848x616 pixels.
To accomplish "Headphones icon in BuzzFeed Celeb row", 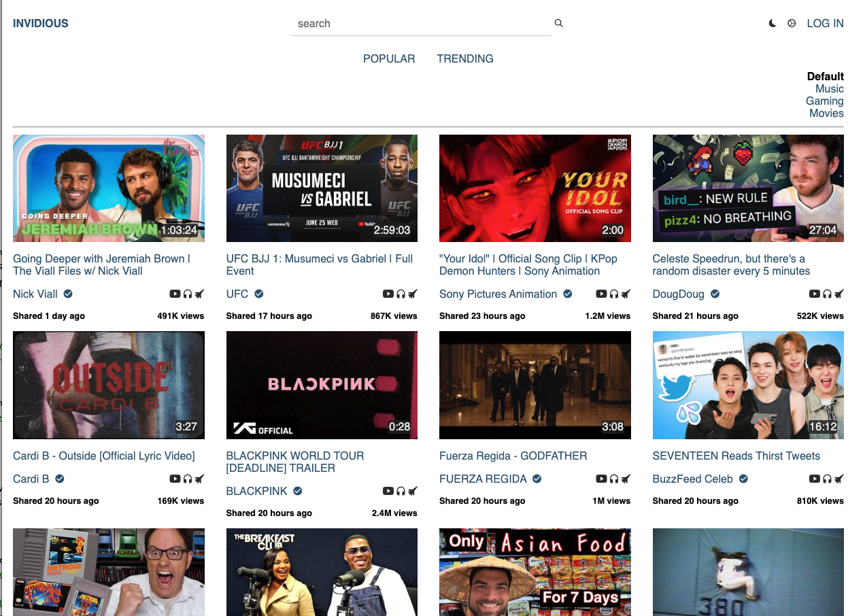I will click(x=828, y=479).
